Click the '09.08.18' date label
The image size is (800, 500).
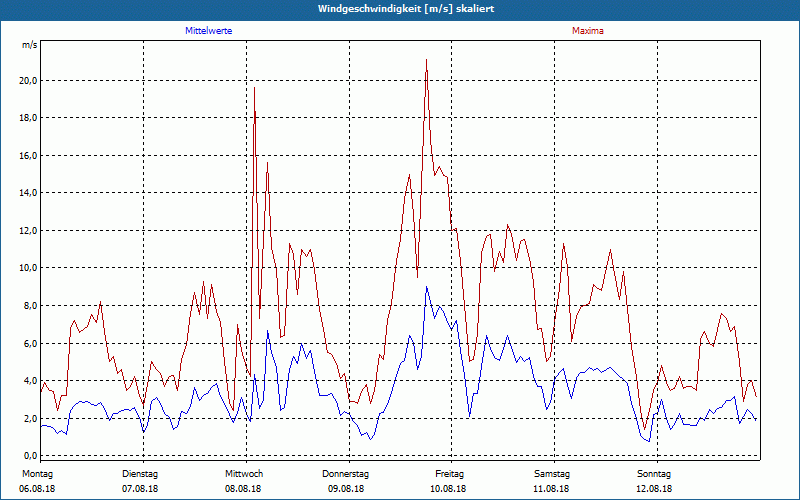(x=346, y=489)
